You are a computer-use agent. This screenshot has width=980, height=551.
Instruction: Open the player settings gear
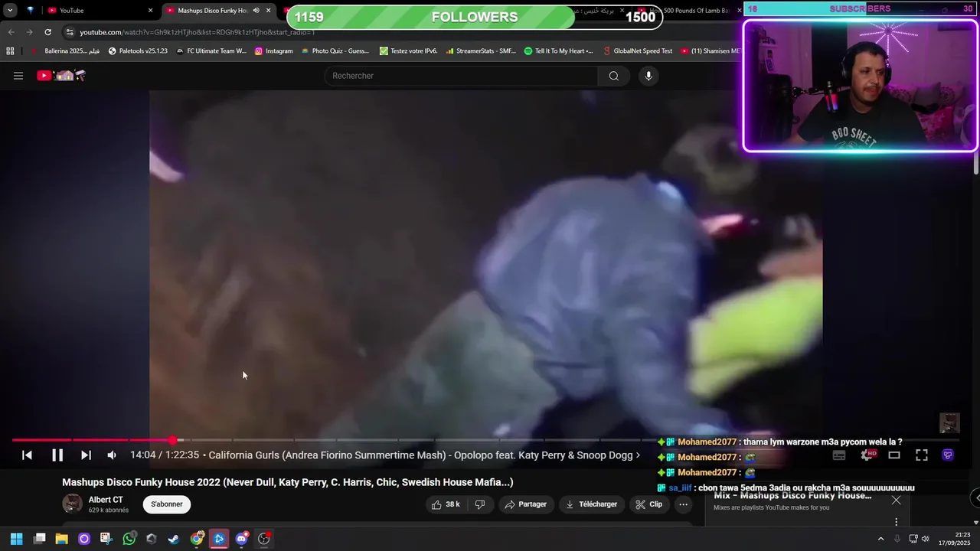(x=867, y=455)
